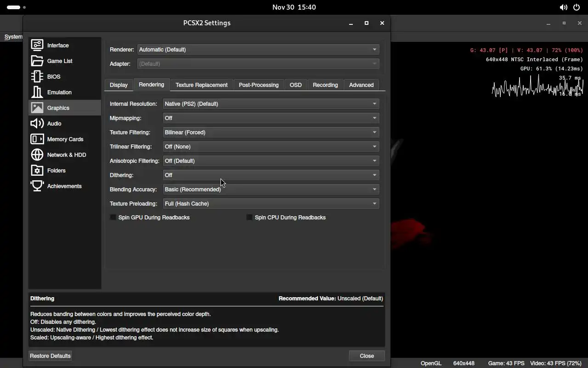Select the Memory Cards icon

(x=37, y=139)
